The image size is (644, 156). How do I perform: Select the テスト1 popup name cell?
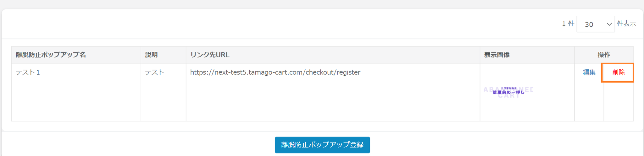[28, 72]
